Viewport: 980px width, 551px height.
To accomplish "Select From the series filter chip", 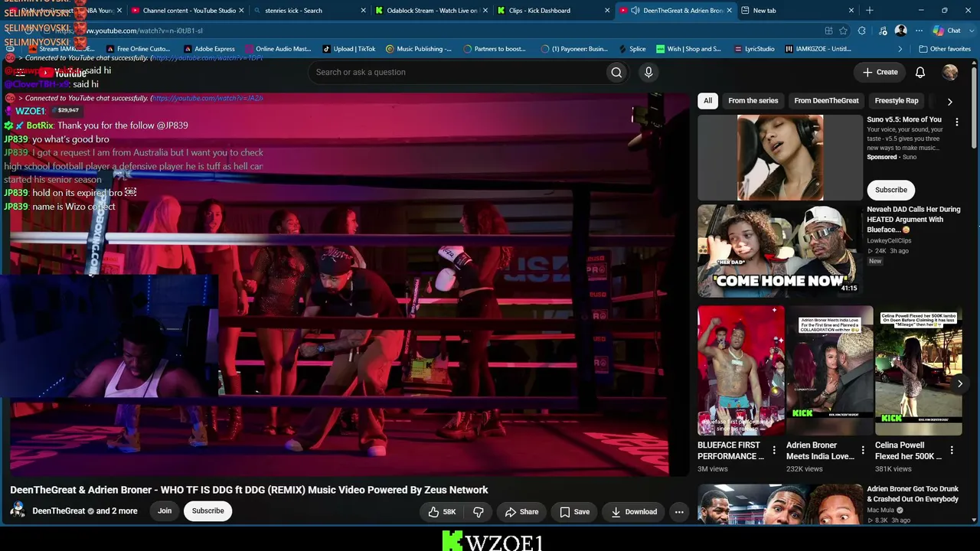I will tap(753, 101).
